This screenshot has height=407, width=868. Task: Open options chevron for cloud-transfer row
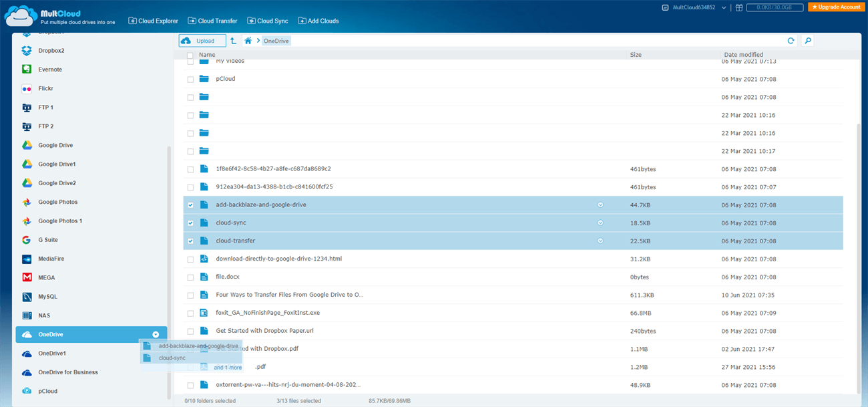(600, 241)
